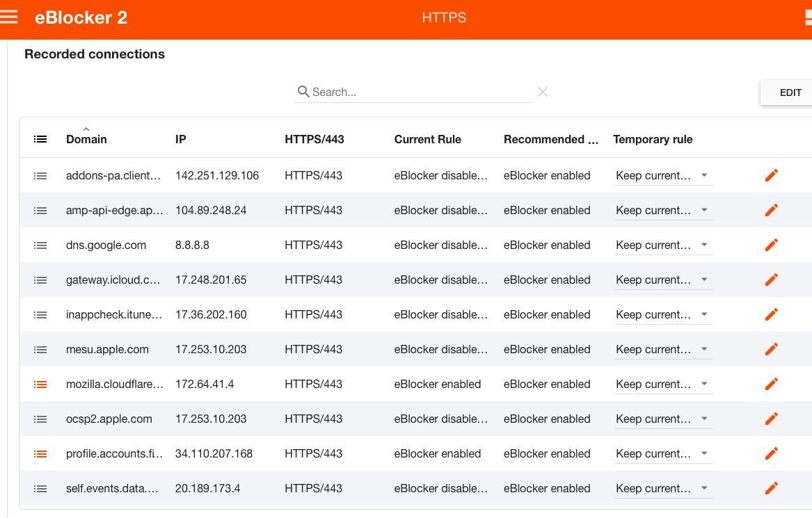The image size is (812, 518).
Task: Click the EDIT button
Action: 787,92
